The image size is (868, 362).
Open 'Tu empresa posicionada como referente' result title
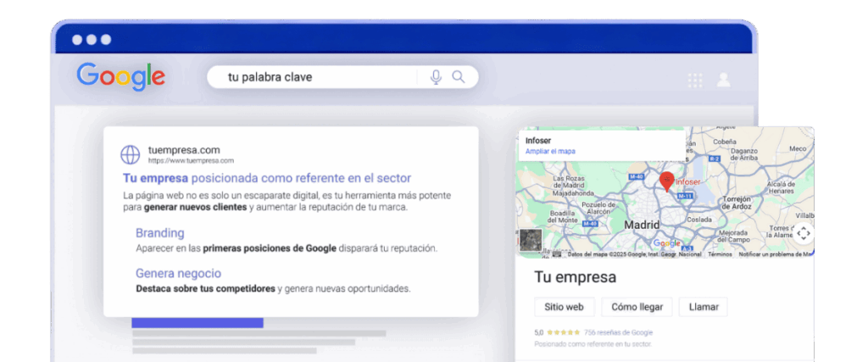click(267, 178)
